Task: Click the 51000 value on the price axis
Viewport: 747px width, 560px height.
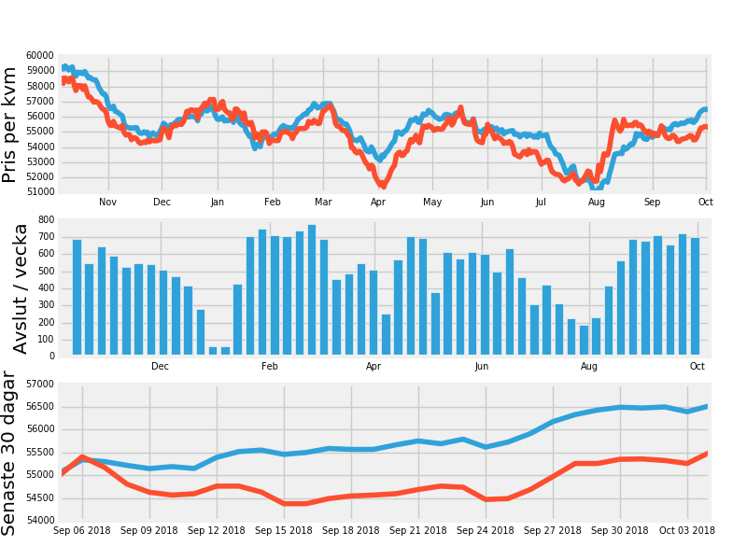Action: (x=40, y=192)
